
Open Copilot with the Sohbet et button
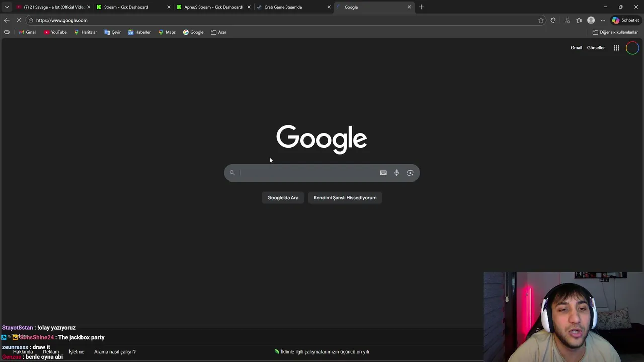point(625,20)
